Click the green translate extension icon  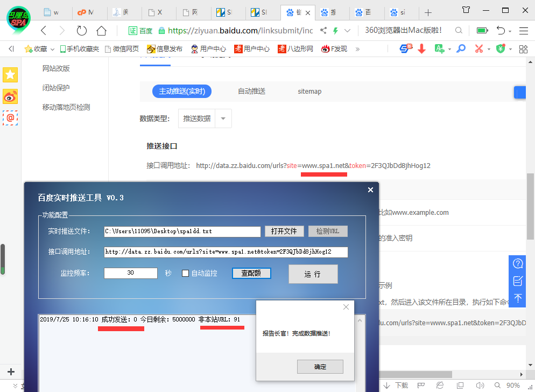pyautogui.click(x=439, y=49)
